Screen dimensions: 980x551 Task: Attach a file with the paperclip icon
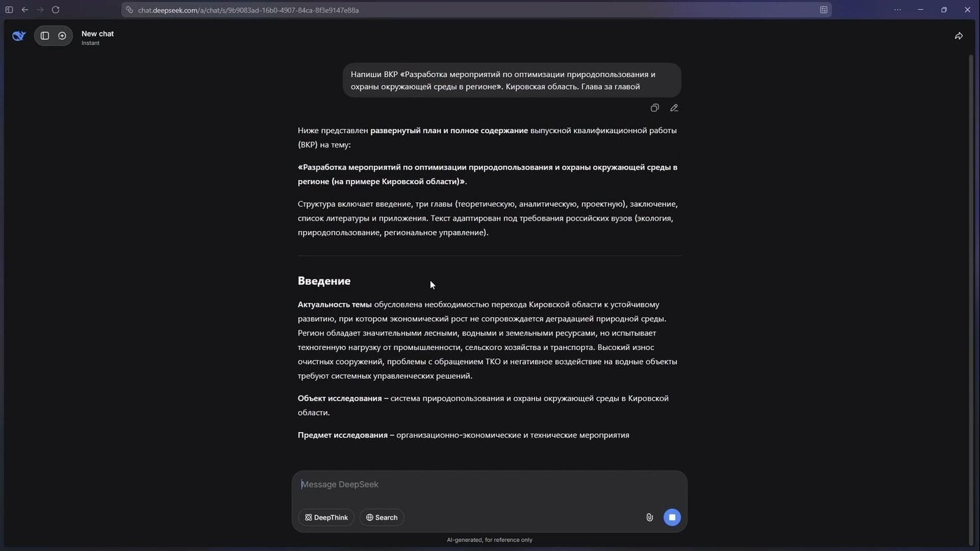pyautogui.click(x=650, y=517)
